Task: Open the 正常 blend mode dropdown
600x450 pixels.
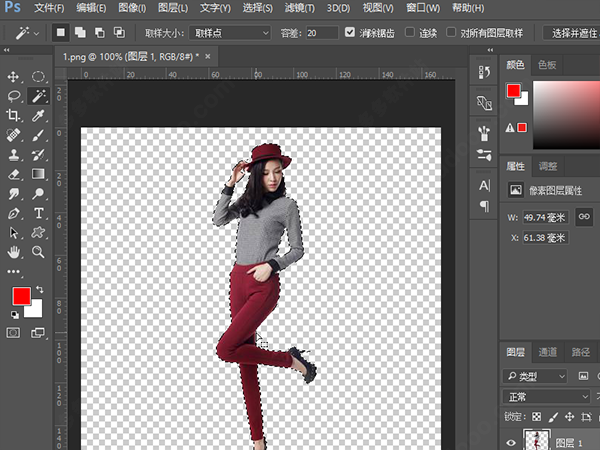Action: (x=546, y=397)
